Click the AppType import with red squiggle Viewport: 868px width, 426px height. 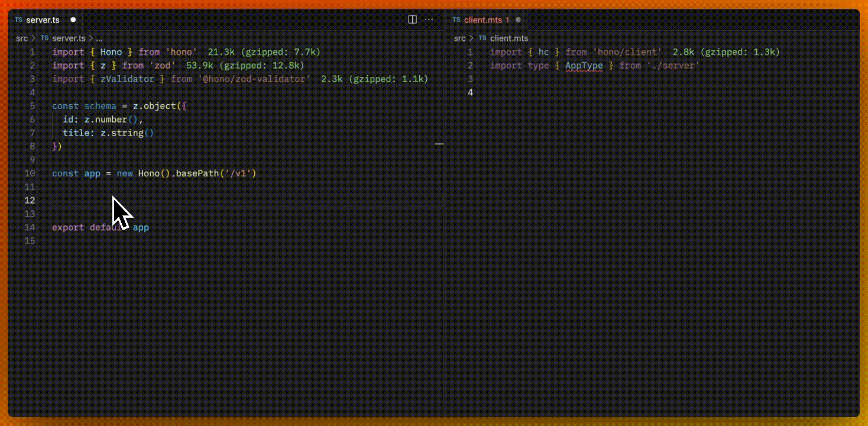click(x=584, y=66)
